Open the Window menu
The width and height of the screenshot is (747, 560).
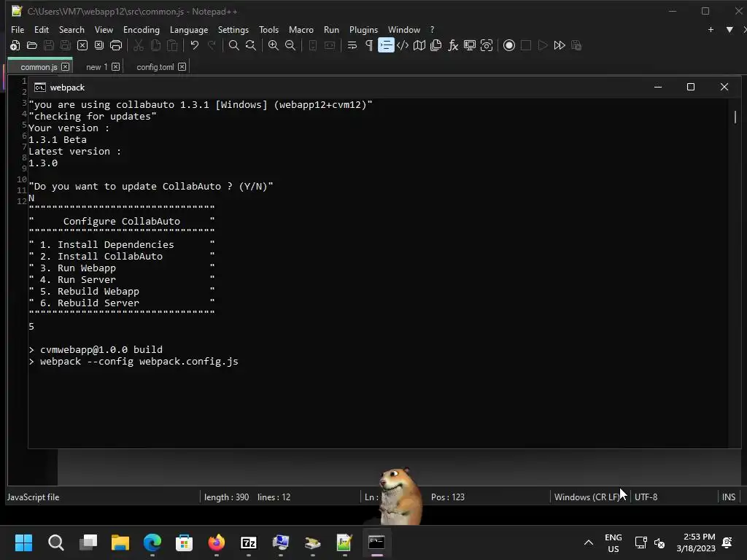(404, 29)
